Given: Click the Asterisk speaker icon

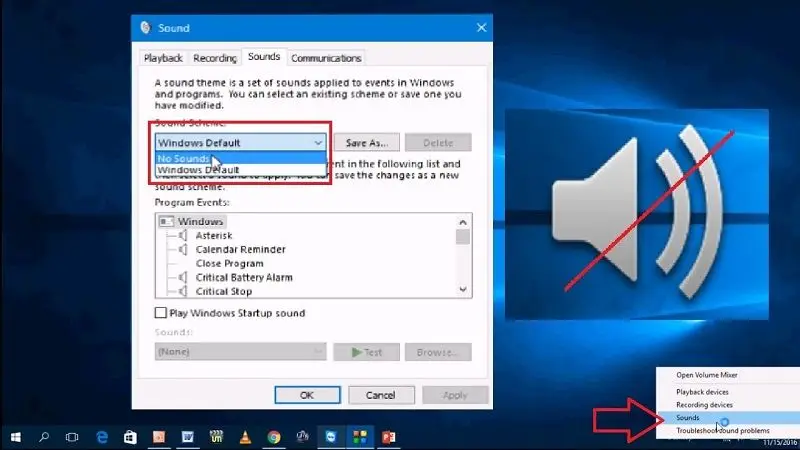Looking at the screenshot, I should (x=183, y=235).
